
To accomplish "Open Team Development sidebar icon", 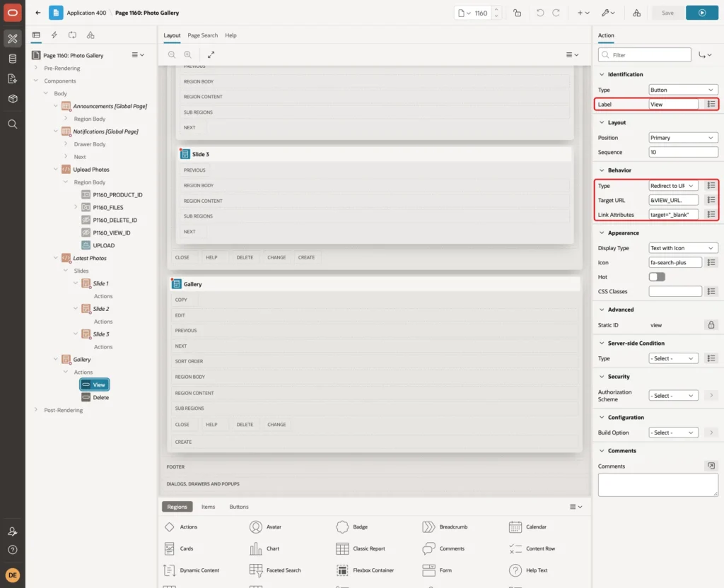I will tap(13, 79).
